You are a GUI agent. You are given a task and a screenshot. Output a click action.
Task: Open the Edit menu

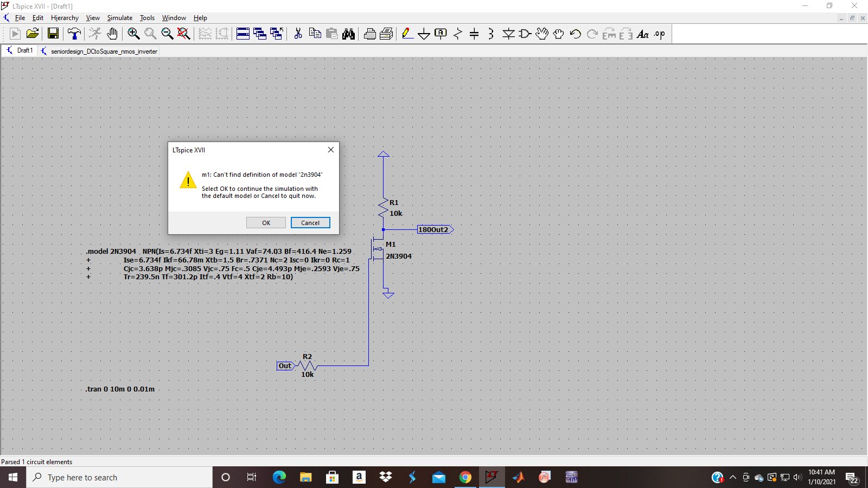[x=38, y=18]
